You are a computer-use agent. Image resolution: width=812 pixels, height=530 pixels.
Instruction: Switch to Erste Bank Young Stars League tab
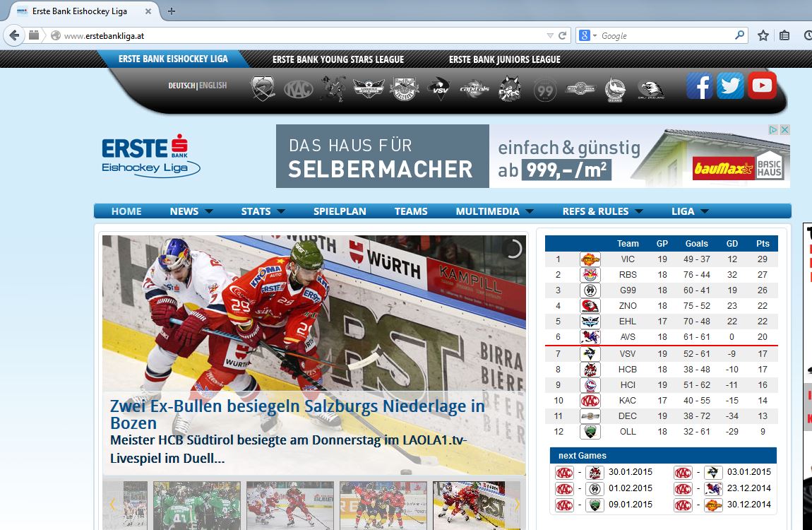[x=338, y=59]
